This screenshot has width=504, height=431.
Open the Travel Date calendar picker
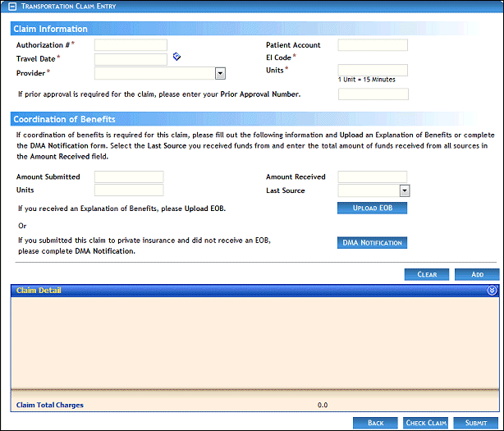(x=176, y=57)
